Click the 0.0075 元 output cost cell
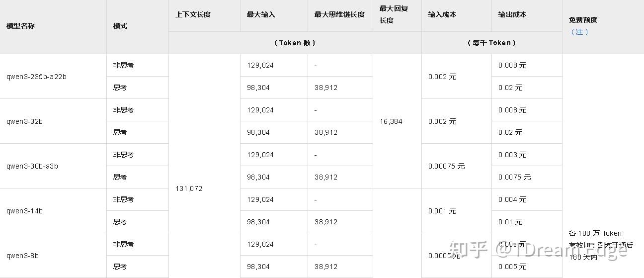This screenshot has height=278, width=644. [x=514, y=177]
